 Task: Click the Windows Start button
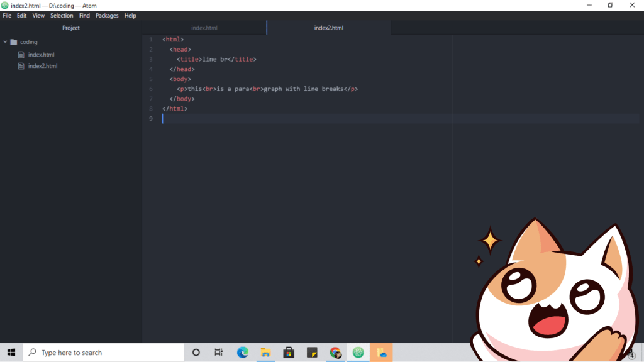click(11, 353)
